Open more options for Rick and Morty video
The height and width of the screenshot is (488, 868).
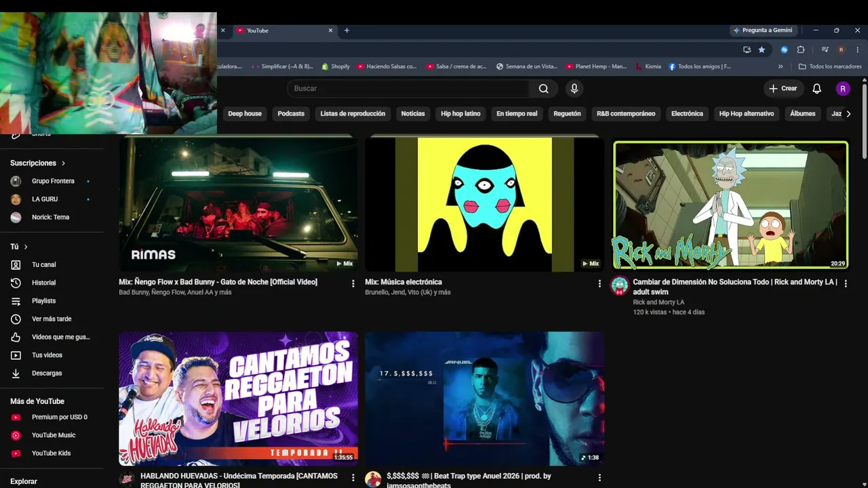[846, 283]
